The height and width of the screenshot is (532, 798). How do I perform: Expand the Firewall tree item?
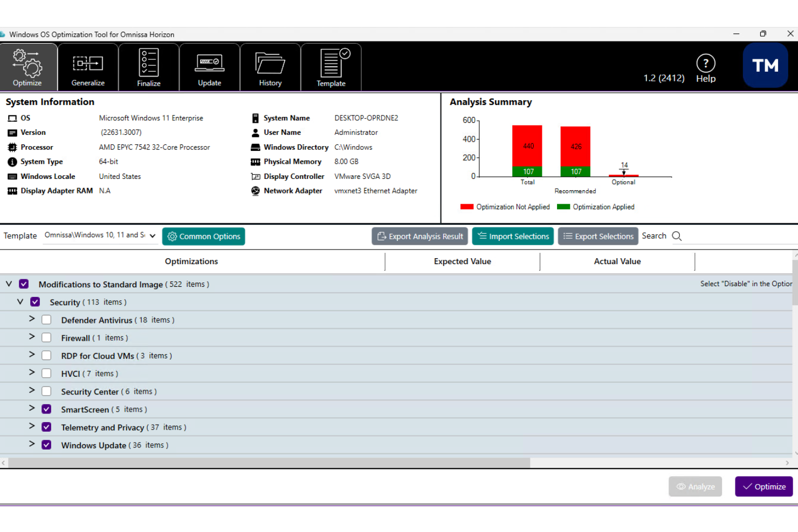pyautogui.click(x=31, y=337)
